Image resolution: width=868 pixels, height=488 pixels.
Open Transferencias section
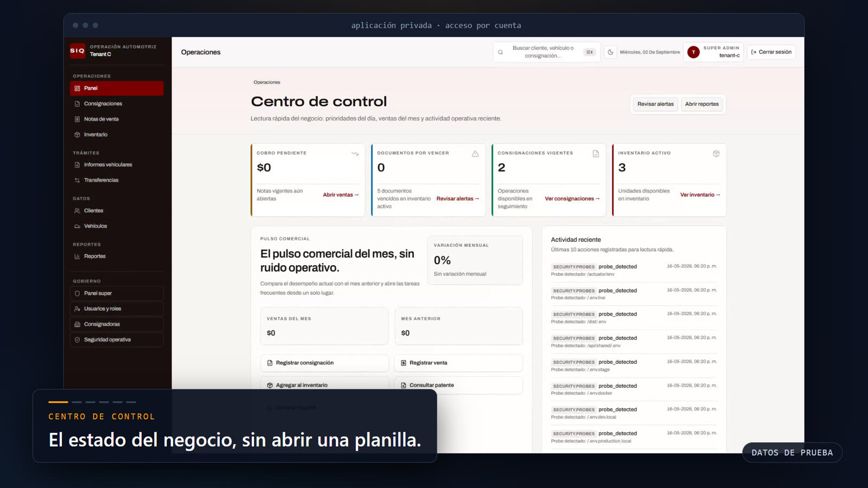(x=117, y=180)
